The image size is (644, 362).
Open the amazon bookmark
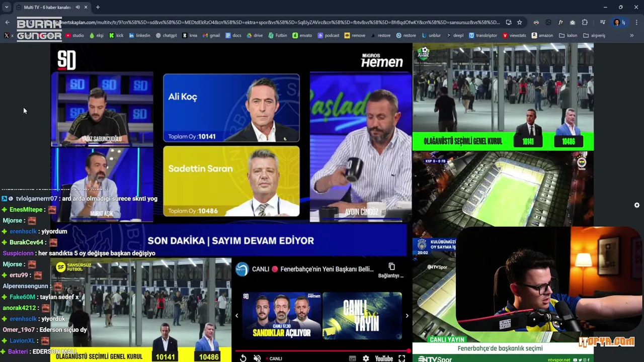(x=542, y=35)
